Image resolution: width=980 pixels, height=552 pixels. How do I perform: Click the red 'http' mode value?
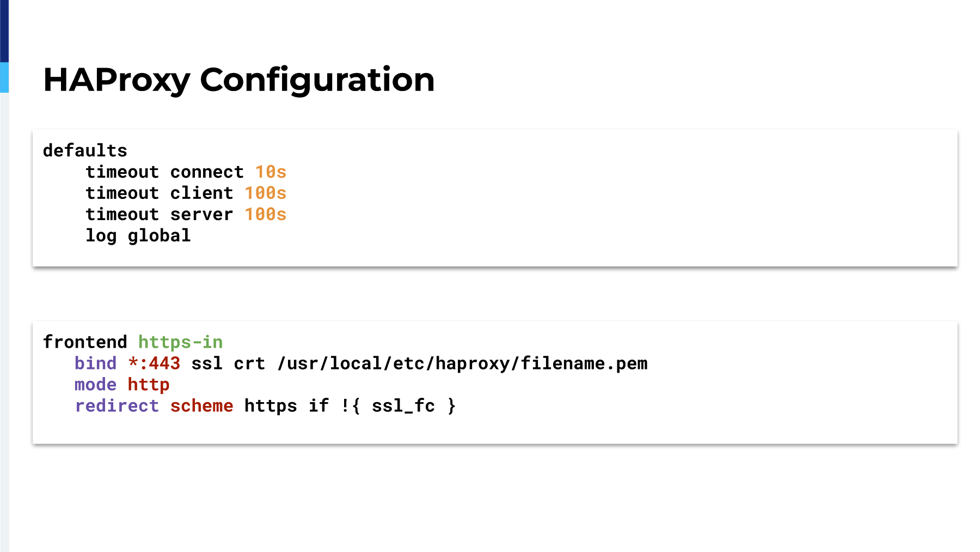point(149,385)
